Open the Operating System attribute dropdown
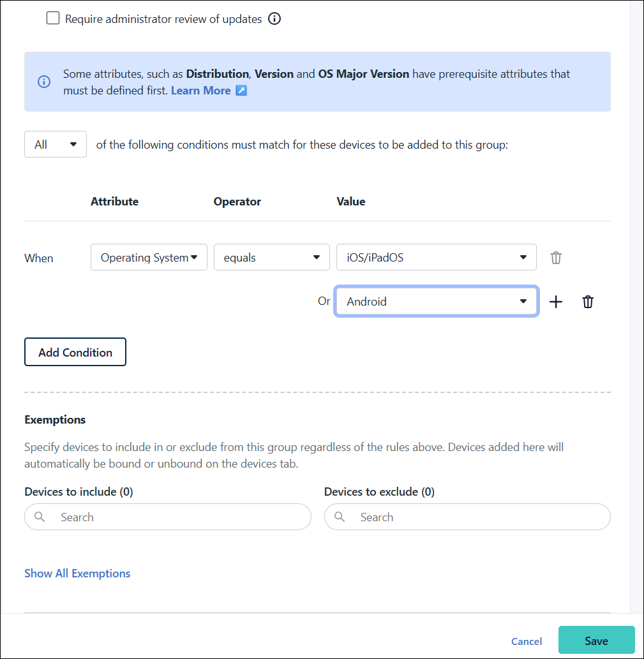This screenshot has width=644, height=659. coord(149,257)
